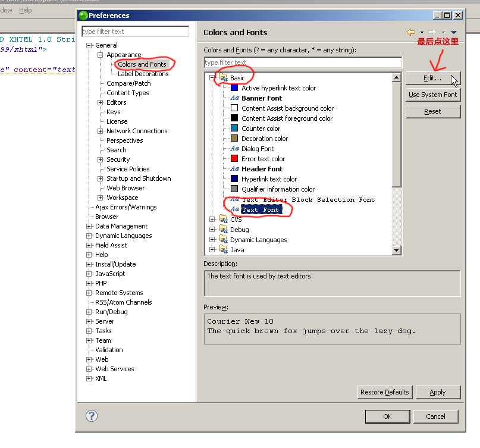This screenshot has width=480, height=448.
Task: Click the Dialog Font Aa icon
Action: tap(235, 149)
